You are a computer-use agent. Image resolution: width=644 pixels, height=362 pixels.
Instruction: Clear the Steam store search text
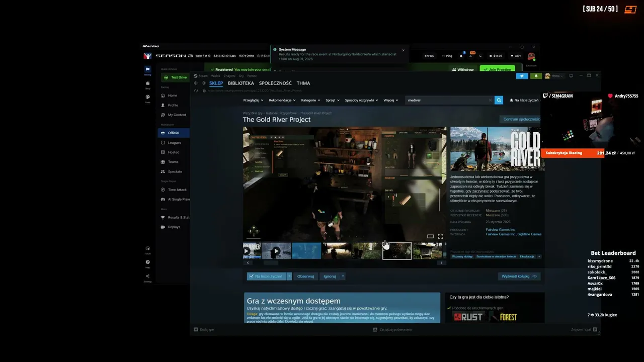pos(491,100)
